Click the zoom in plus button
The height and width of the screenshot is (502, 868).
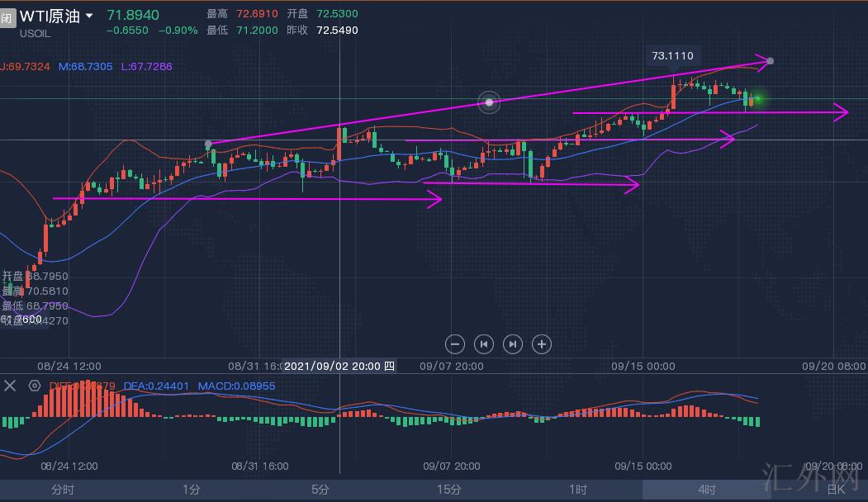point(541,344)
